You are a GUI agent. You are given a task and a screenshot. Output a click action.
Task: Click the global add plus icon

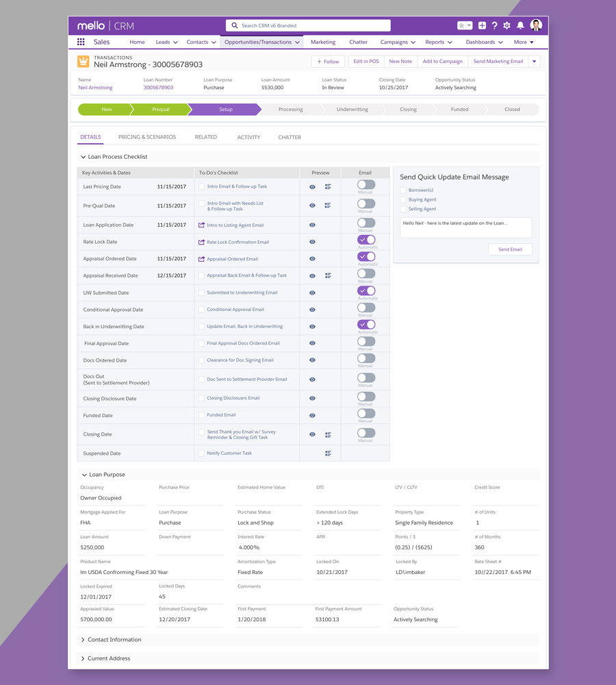click(482, 25)
